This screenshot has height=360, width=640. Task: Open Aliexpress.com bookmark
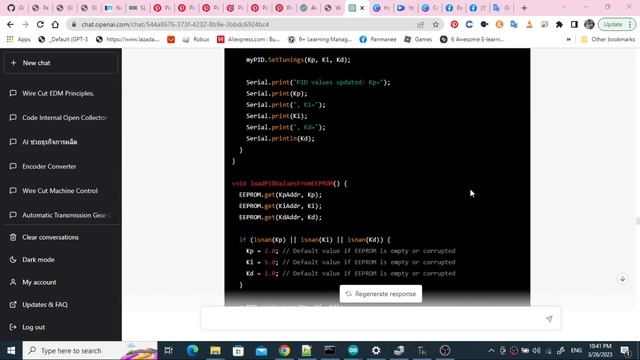[x=249, y=39]
